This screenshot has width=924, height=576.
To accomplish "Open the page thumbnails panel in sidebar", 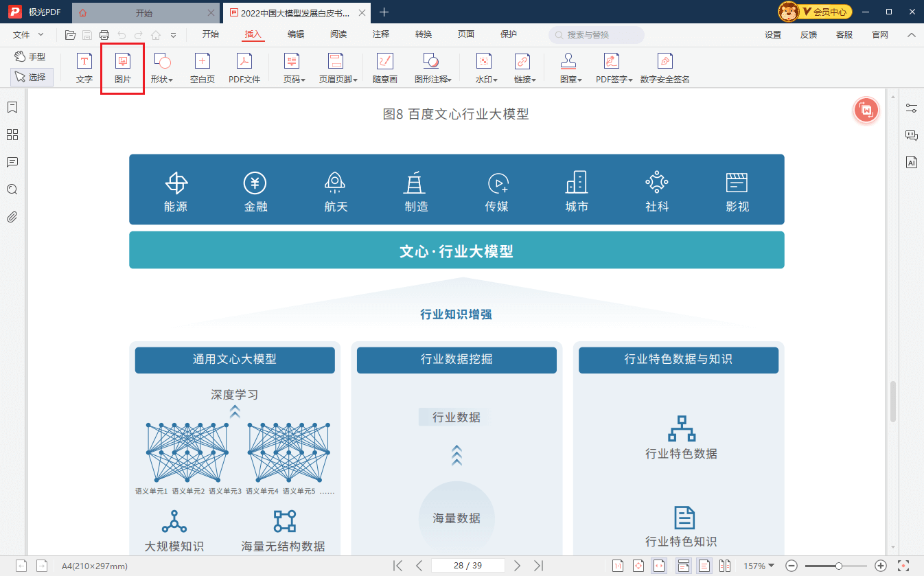I will [x=12, y=135].
